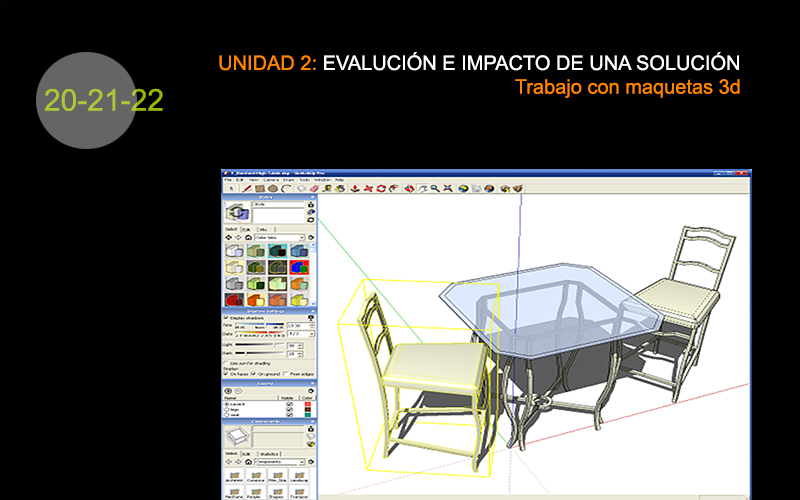The width and height of the screenshot is (800, 500).
Task: Select the Rotate tool in toolbar
Action: [381, 188]
